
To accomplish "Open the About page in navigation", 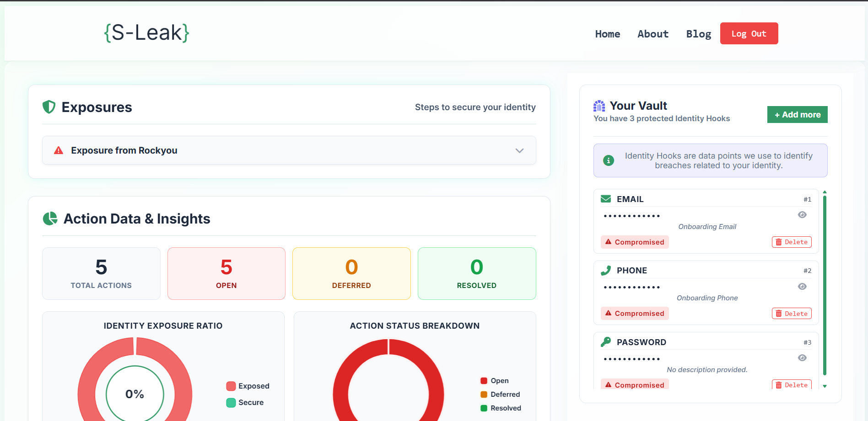I will (653, 34).
